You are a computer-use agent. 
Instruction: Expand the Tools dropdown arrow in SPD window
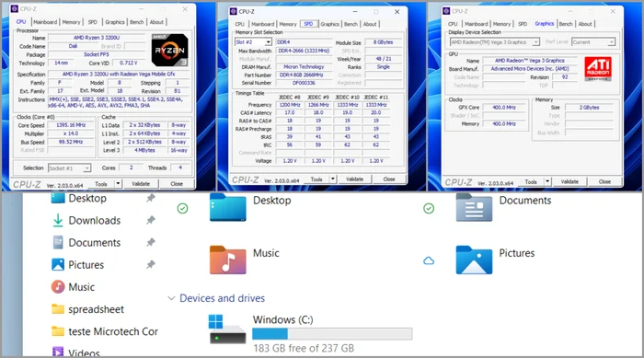333,179
